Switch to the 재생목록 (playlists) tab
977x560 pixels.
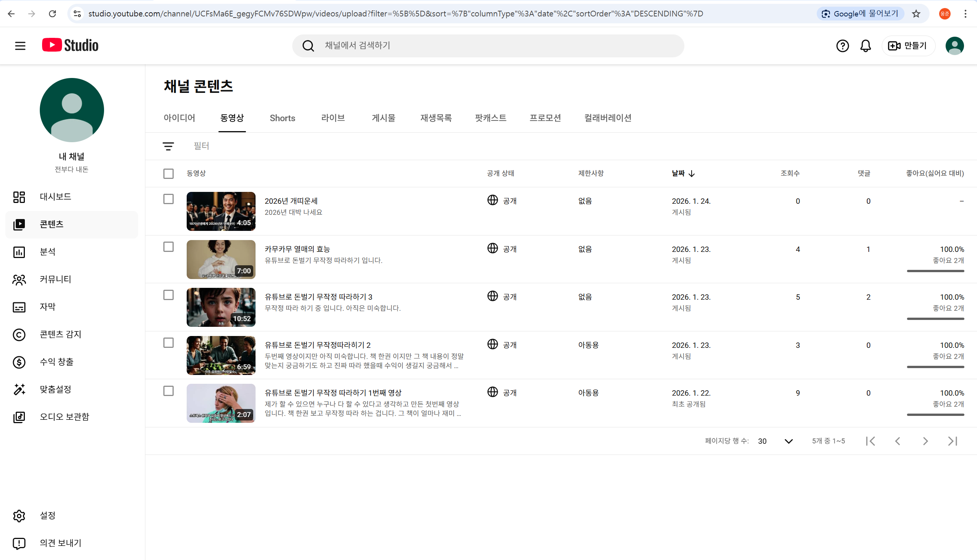coord(436,118)
